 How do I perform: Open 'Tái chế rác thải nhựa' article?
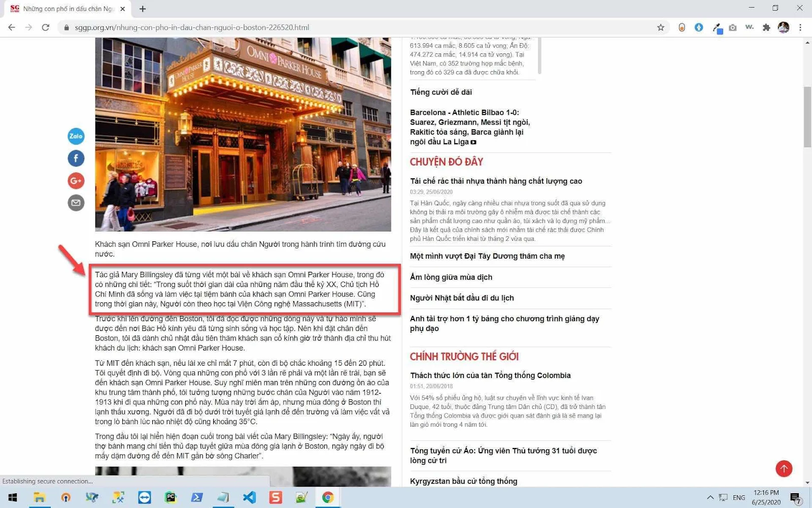[496, 181]
